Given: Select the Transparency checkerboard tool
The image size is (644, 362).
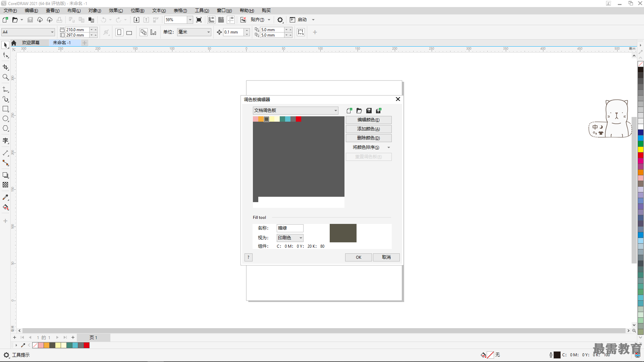Looking at the screenshot, I should pyautogui.click(x=5, y=185).
